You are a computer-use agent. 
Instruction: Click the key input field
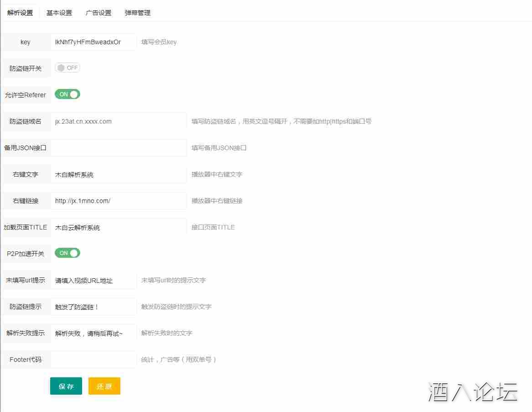click(x=93, y=42)
